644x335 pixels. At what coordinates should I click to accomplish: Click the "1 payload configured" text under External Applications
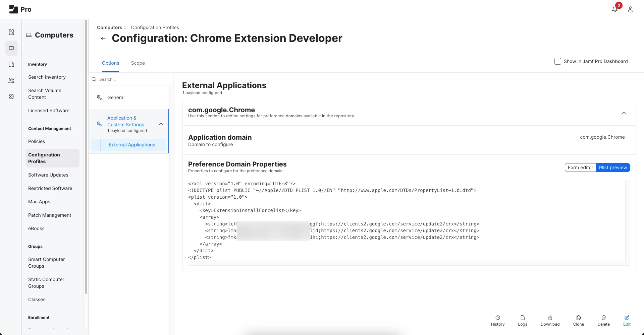coord(202,93)
